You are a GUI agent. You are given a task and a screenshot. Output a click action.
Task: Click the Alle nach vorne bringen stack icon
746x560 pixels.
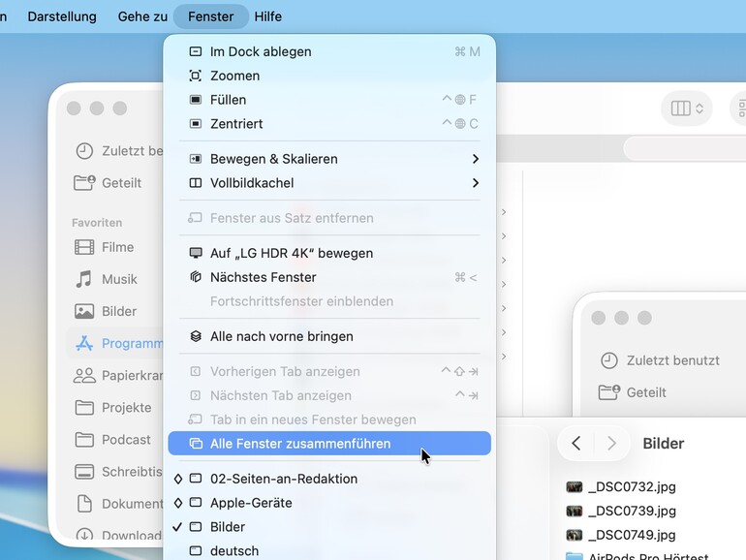pos(195,336)
